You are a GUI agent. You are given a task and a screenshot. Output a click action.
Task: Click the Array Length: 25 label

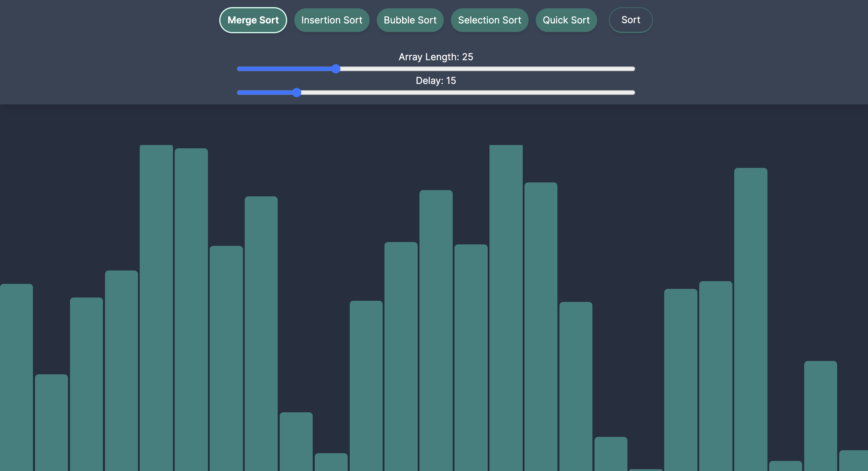(x=436, y=57)
